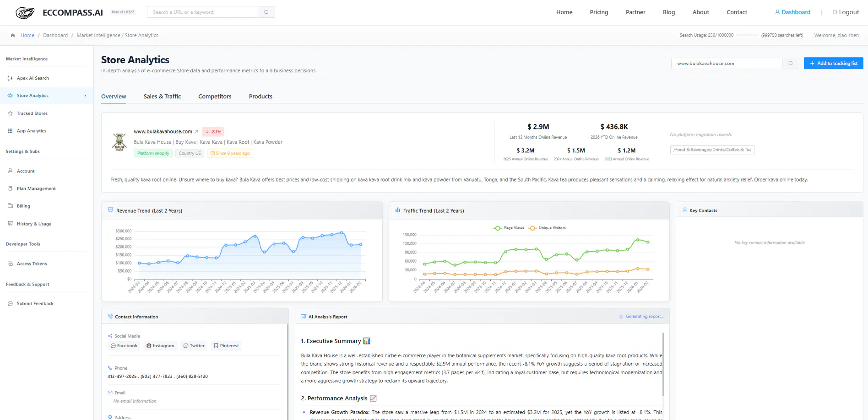Click the Home breadcrumb link
Screen dimensions: 868x420
pos(27,35)
